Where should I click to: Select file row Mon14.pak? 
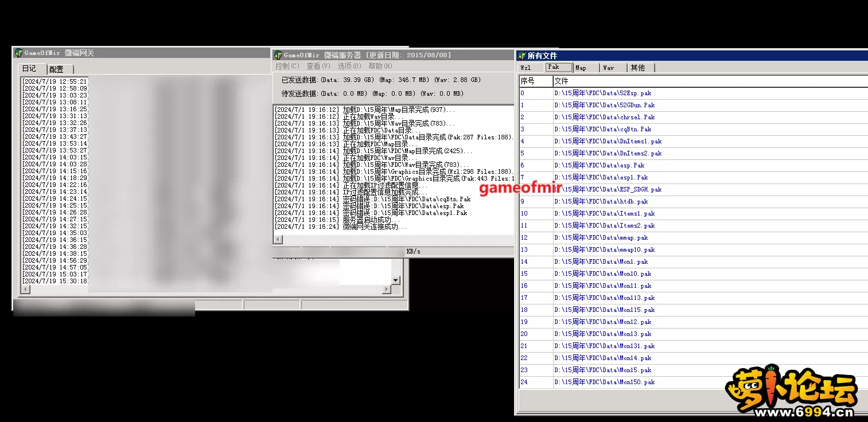694,358
